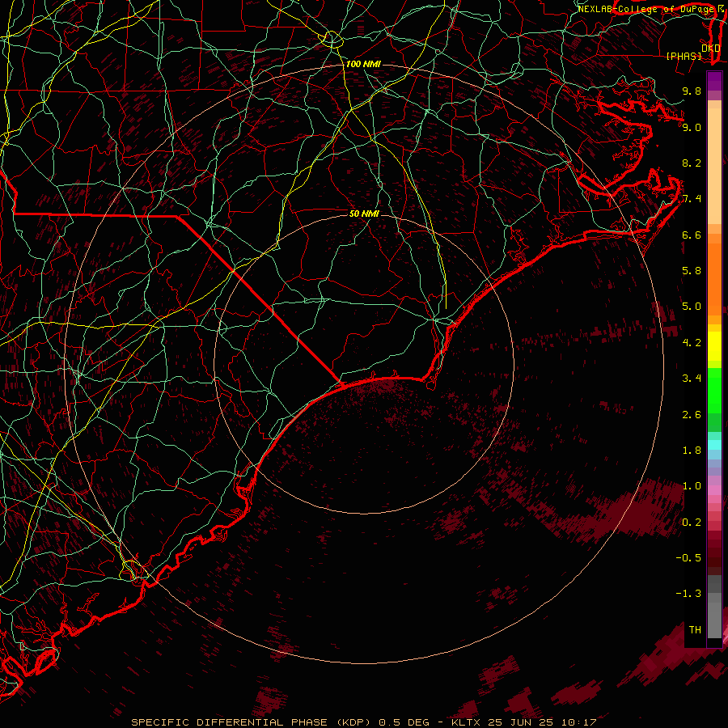This screenshot has width=728, height=728.
Task: Click the Specific Differential Phase caption at the bottom
Action: coord(364,722)
